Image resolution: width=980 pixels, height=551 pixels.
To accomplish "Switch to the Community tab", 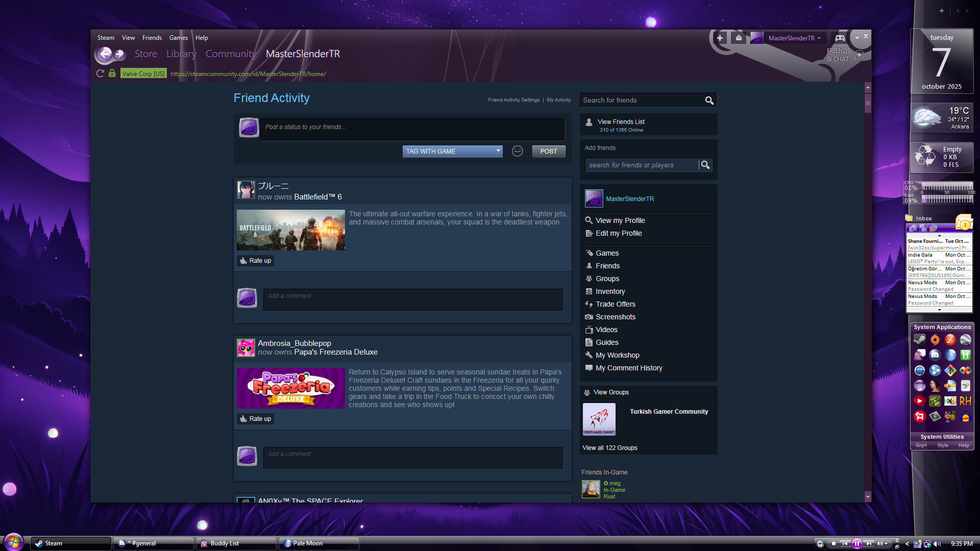I will pyautogui.click(x=231, y=54).
